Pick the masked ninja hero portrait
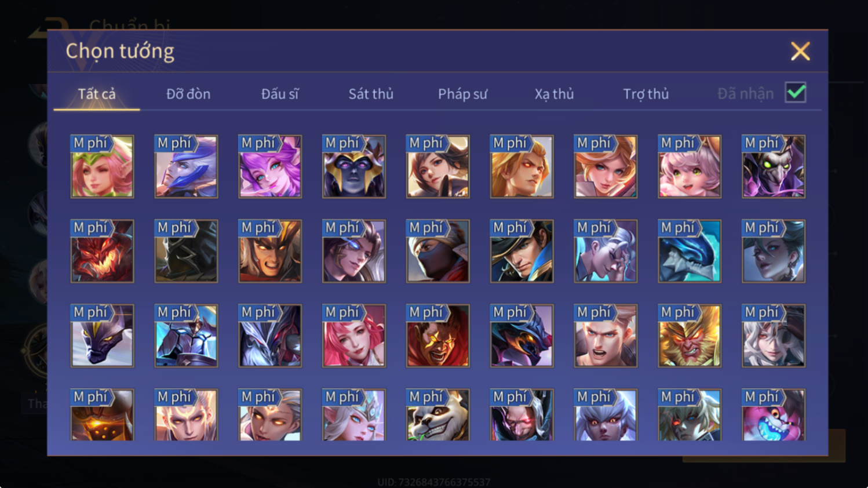This screenshot has height=488, width=868. point(437,251)
